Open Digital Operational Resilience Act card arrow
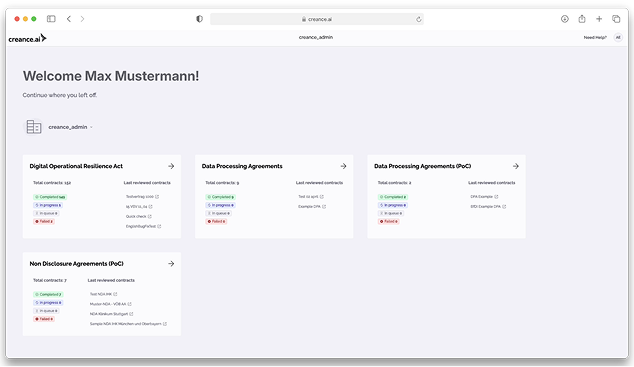 171,166
